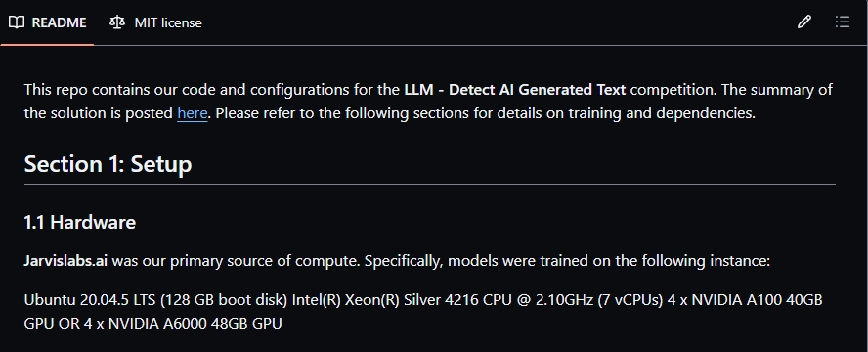The width and height of the screenshot is (868, 352).
Task: Switch to the README tab
Action: point(48,22)
